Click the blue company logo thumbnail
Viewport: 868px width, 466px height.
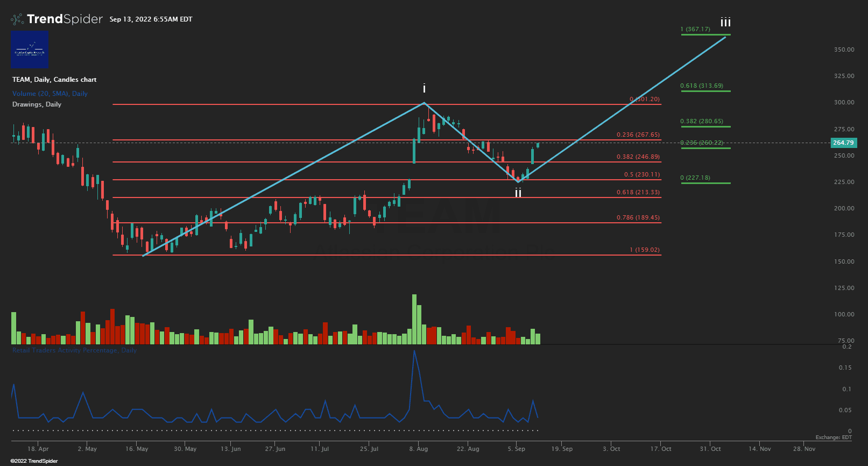(30, 50)
